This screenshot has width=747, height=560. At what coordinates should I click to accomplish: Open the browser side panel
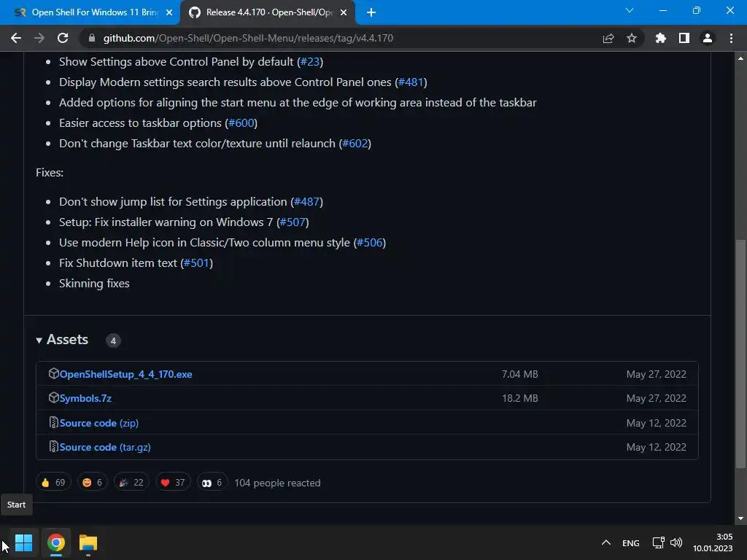[x=684, y=38]
